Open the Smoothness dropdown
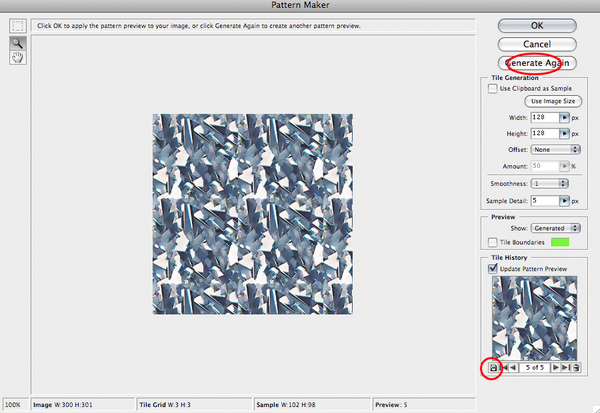Image resolution: width=600 pixels, height=413 pixels. (x=549, y=184)
